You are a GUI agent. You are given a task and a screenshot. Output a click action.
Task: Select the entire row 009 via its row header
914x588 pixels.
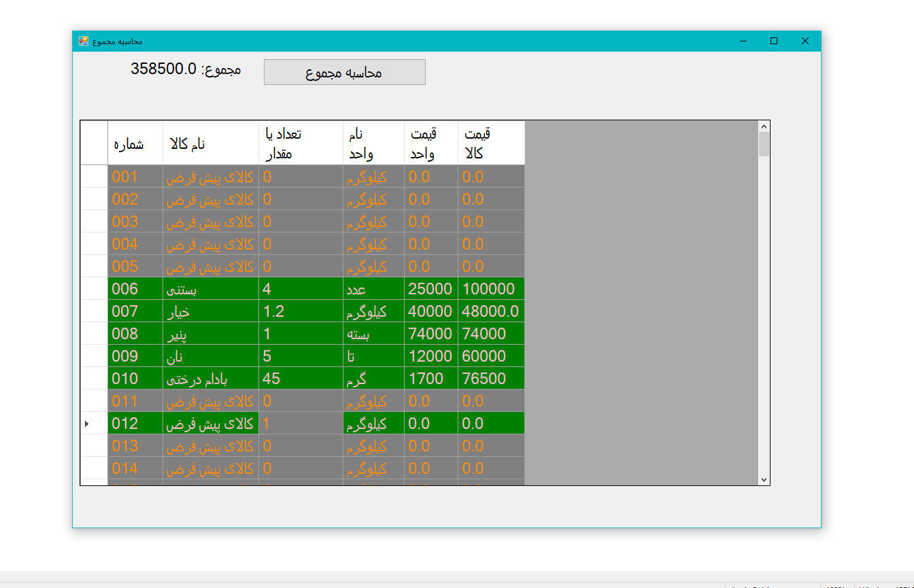(x=94, y=356)
